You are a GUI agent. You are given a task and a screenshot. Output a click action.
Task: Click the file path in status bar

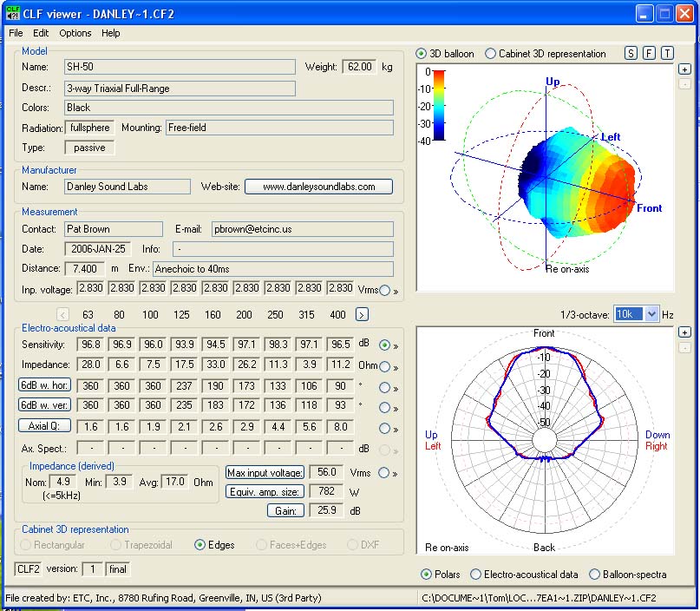click(539, 598)
